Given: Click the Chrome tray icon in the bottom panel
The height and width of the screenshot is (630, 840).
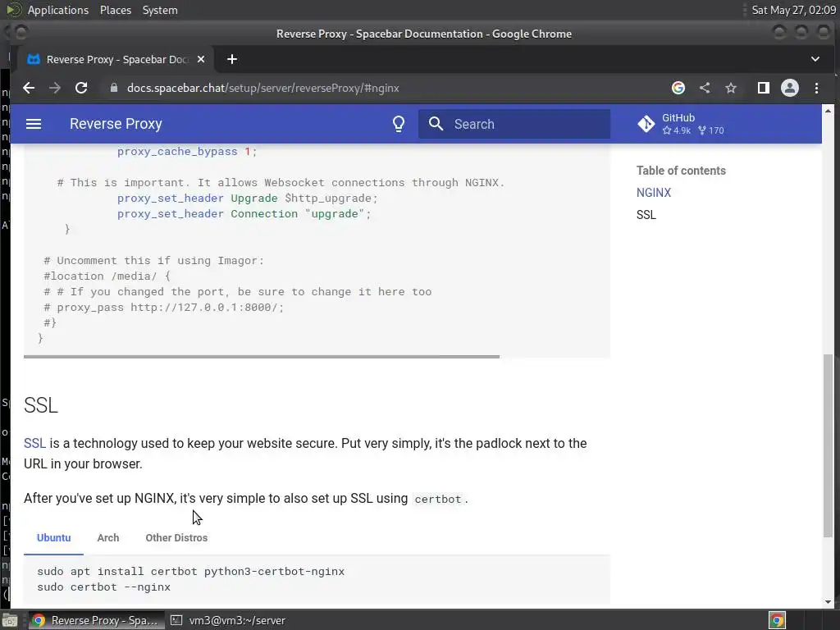Looking at the screenshot, I should pyautogui.click(x=777, y=620).
